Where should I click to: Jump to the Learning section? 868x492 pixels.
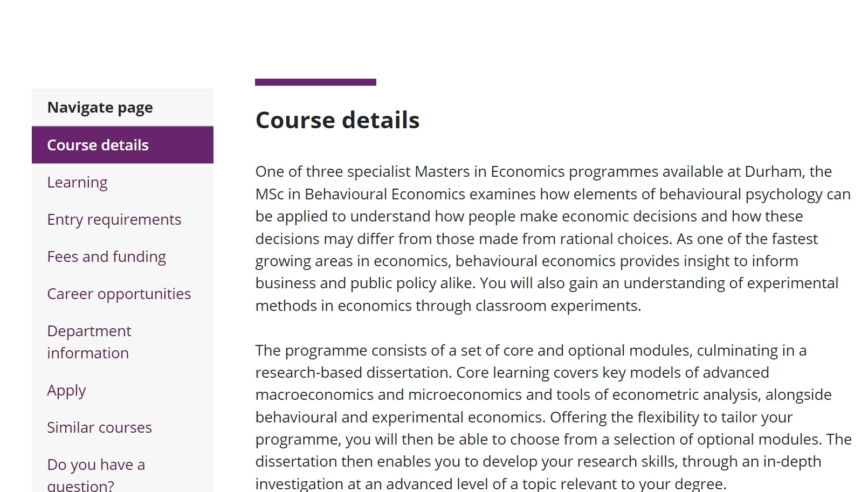[x=77, y=182]
